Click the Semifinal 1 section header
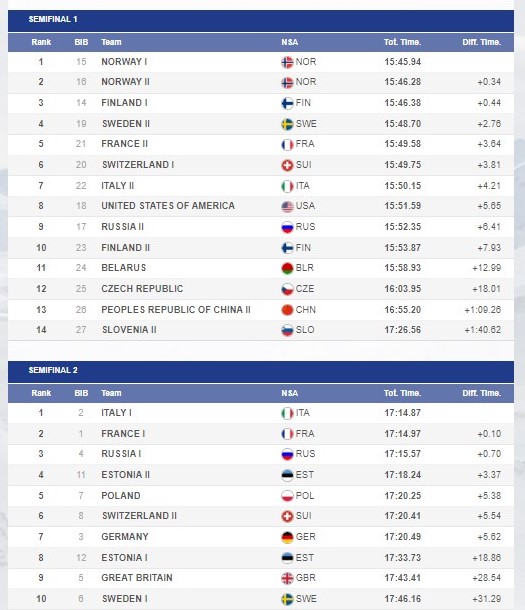Image resolution: width=525 pixels, height=610 pixels. [261, 21]
